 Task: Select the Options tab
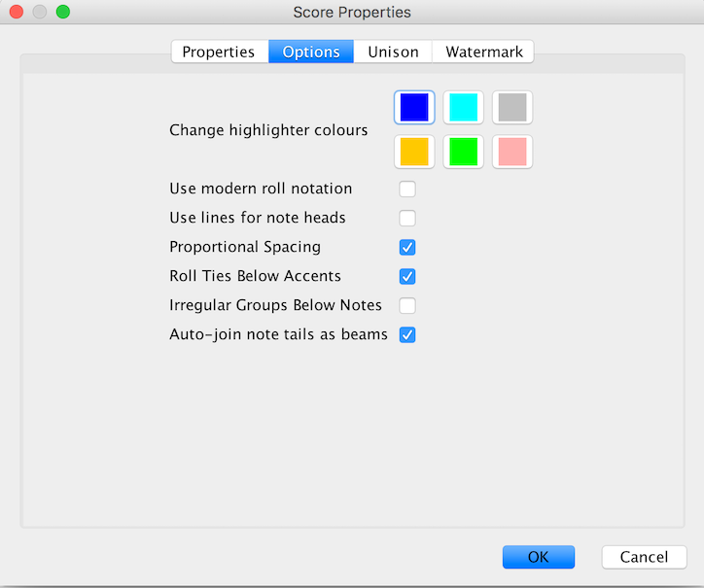(x=311, y=52)
